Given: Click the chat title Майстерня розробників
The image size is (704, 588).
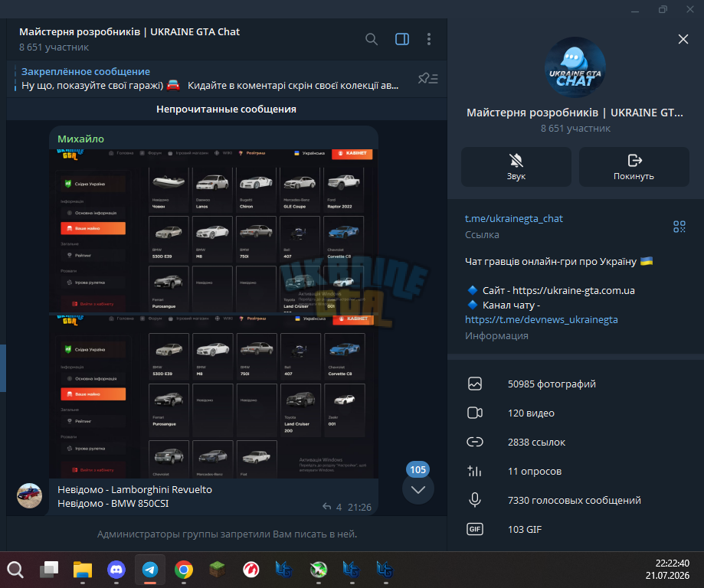Looking at the screenshot, I should pos(129,32).
